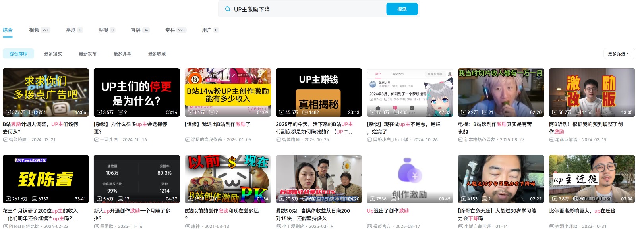Switch to the 直播 tab
644x233 pixels.
tap(140, 30)
